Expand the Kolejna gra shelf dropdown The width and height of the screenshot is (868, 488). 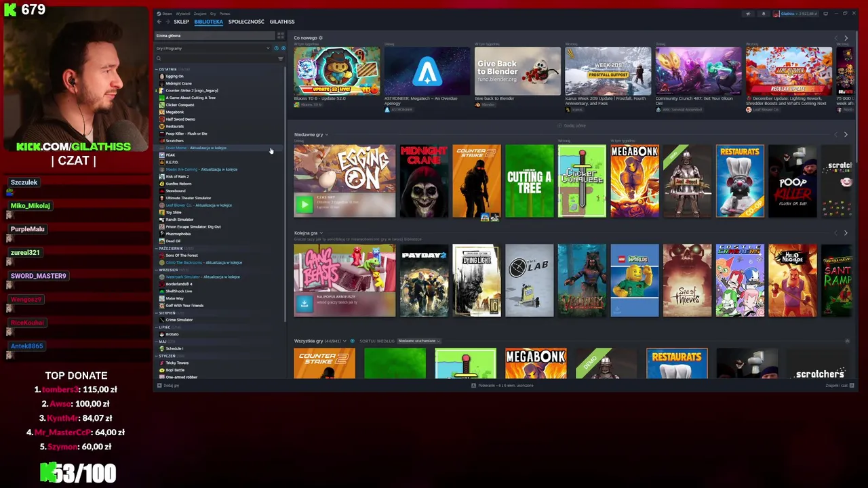[x=321, y=232]
